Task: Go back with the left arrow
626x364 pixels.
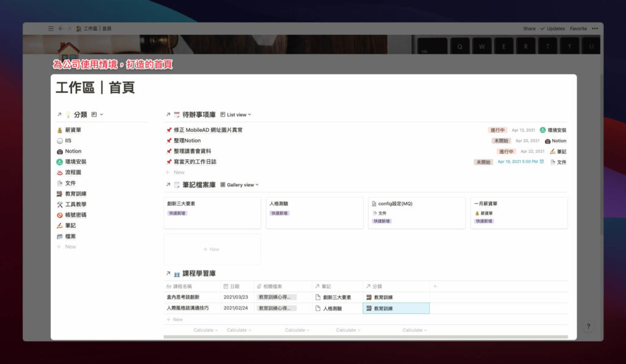Action: [61, 29]
